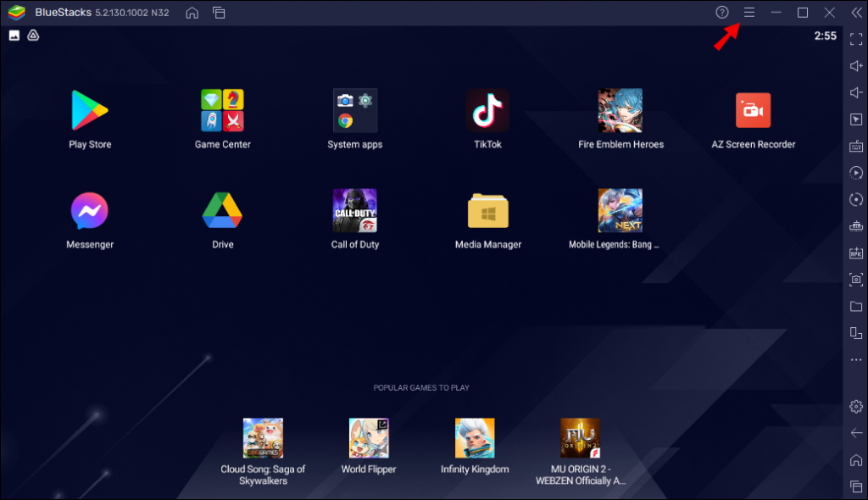Open BlueStacks settings via the sidebar gear

tap(856, 407)
